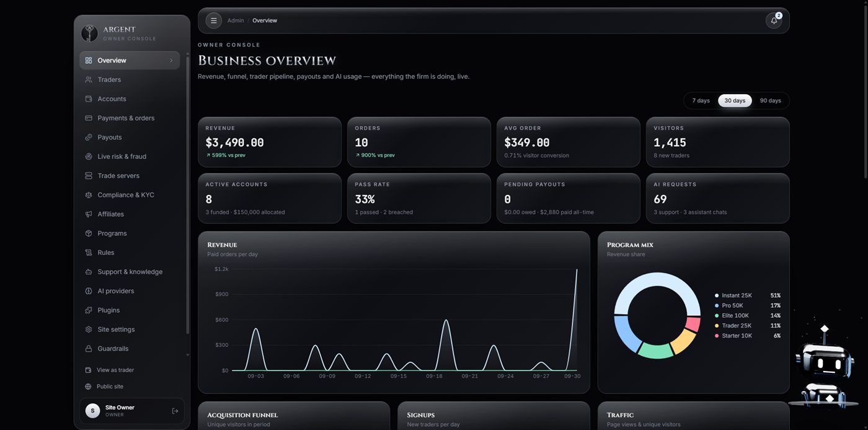This screenshot has width=868, height=430.
Task: Click the Overview grid icon
Action: point(89,60)
